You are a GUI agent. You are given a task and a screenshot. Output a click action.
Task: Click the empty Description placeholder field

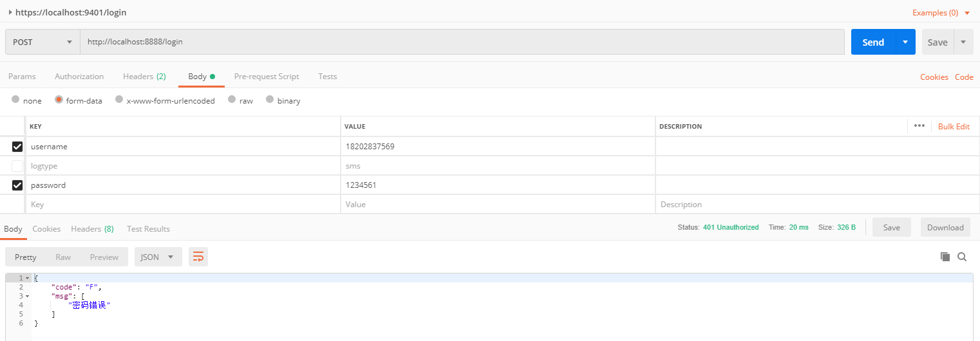coord(817,205)
